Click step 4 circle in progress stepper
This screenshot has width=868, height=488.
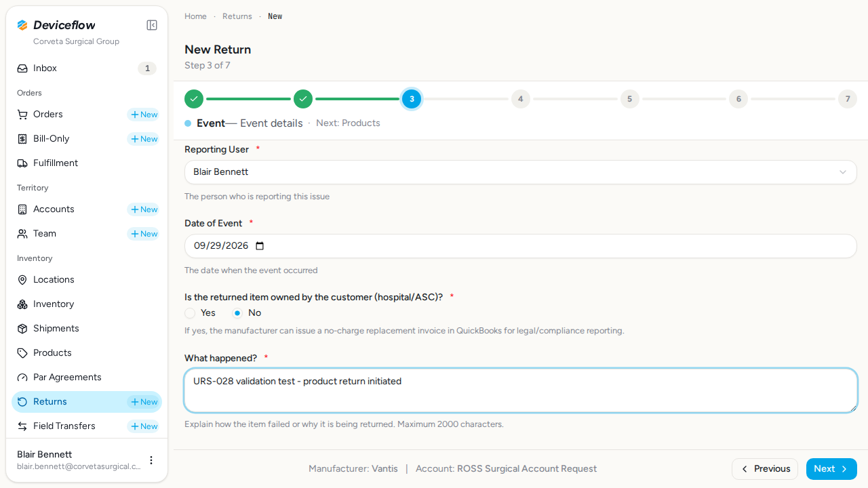point(521,99)
